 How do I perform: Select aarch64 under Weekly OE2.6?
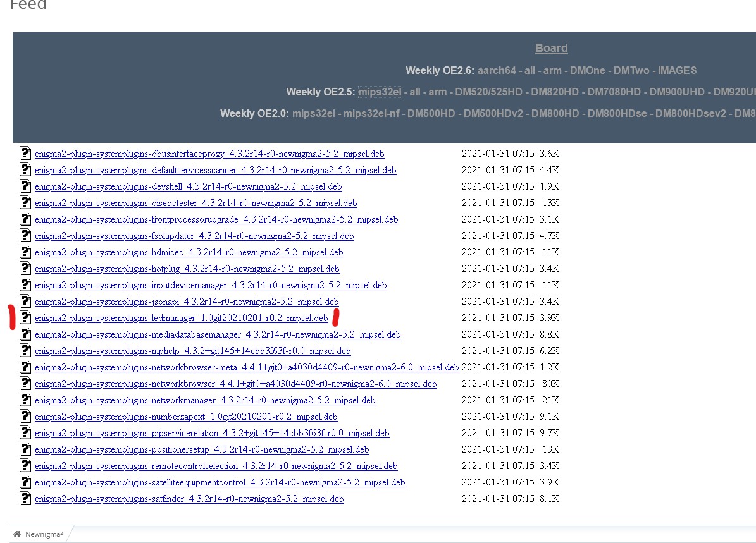pyautogui.click(x=498, y=71)
